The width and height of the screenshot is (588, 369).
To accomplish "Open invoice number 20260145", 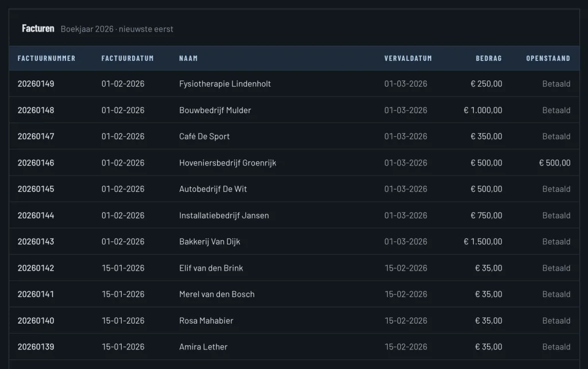I will click(x=36, y=189).
